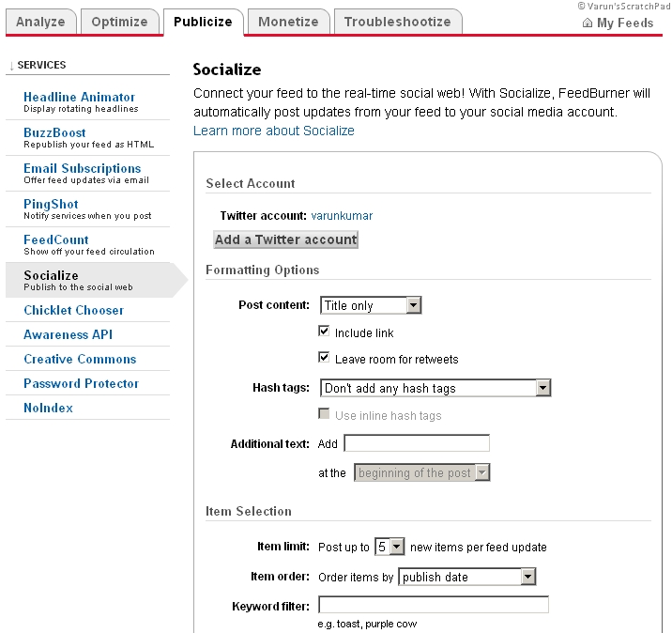Toggle Leave room for retweets checkbox
Screen dimensions: 672x633
(324, 357)
